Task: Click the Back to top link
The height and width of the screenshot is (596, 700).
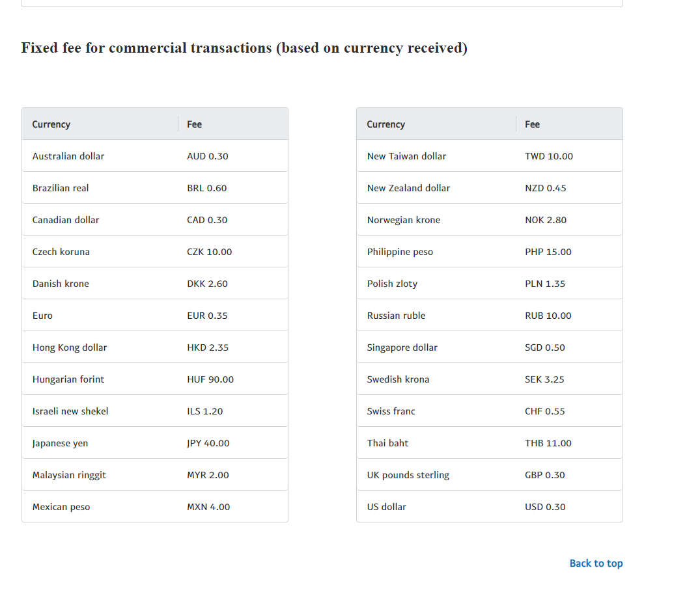Action: pyautogui.click(x=596, y=563)
